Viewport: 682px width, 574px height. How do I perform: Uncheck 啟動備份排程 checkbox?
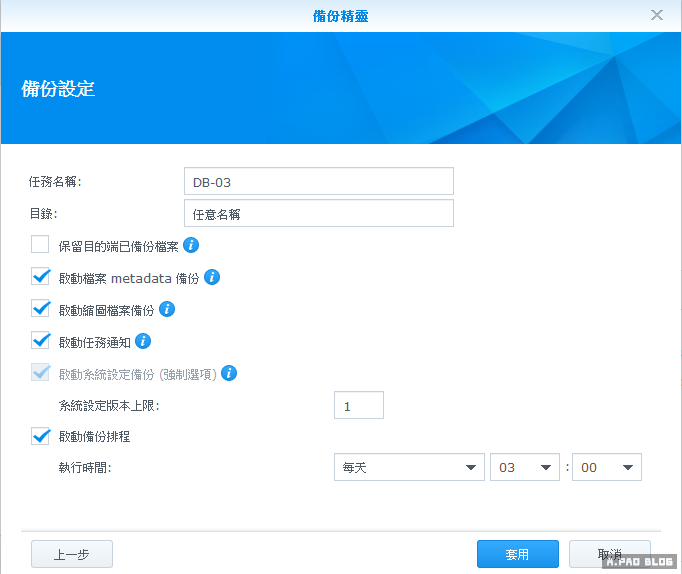(x=41, y=436)
